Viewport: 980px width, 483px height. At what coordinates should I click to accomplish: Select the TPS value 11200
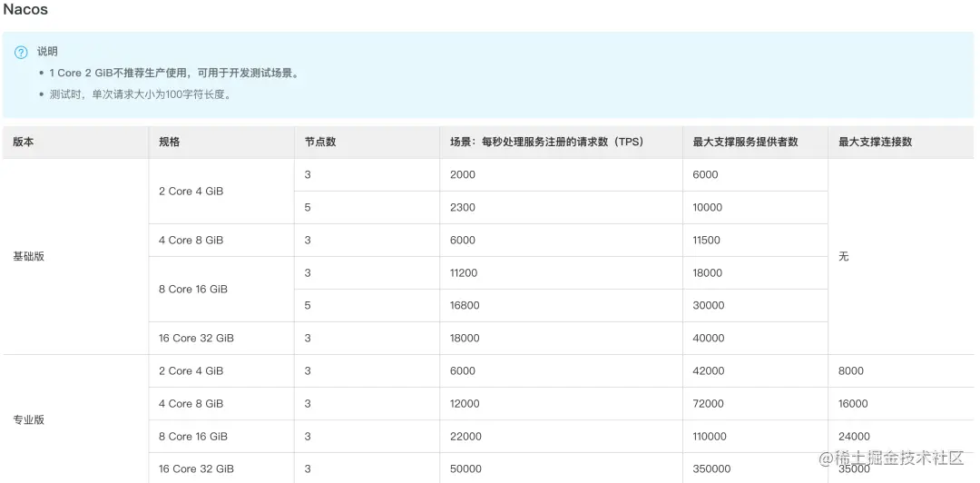tap(464, 272)
